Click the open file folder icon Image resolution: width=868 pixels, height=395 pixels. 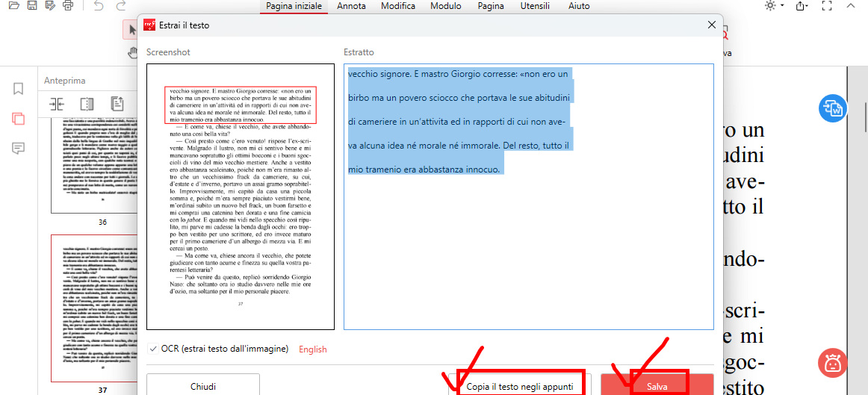[x=13, y=6]
